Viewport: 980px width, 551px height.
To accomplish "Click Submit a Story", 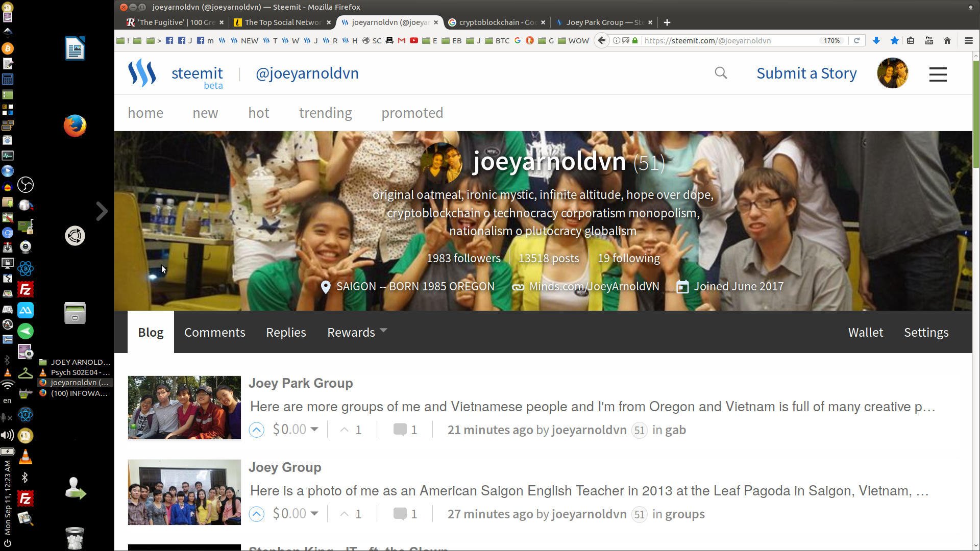I will coord(806,73).
